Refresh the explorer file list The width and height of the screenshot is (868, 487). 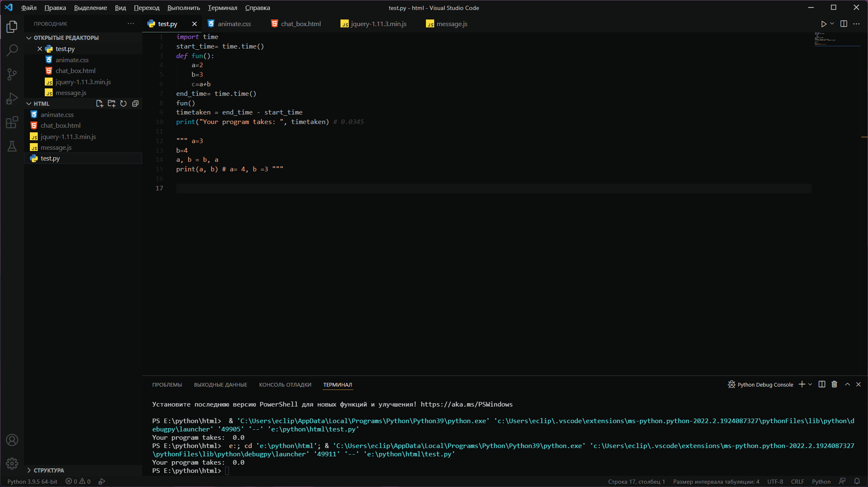pyautogui.click(x=123, y=104)
